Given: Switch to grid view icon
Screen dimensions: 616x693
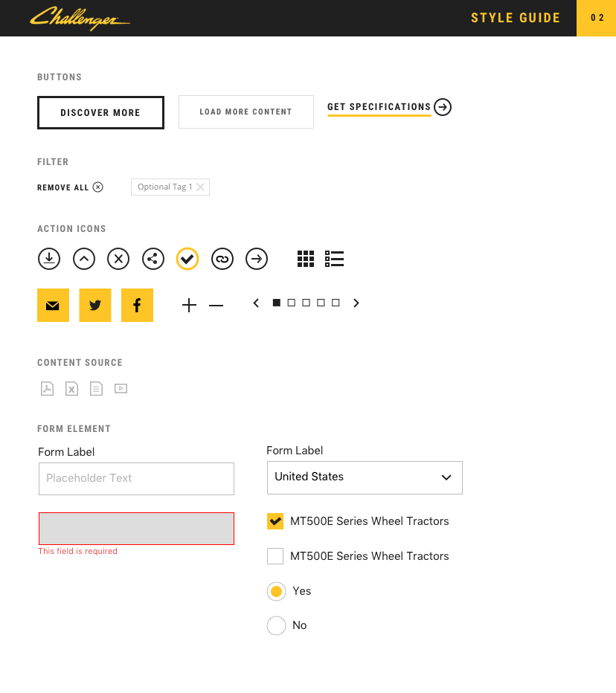Looking at the screenshot, I should click(x=306, y=259).
